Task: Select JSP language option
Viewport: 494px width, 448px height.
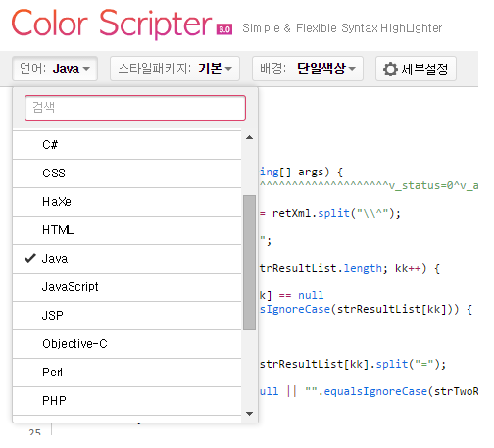Action: point(126,316)
